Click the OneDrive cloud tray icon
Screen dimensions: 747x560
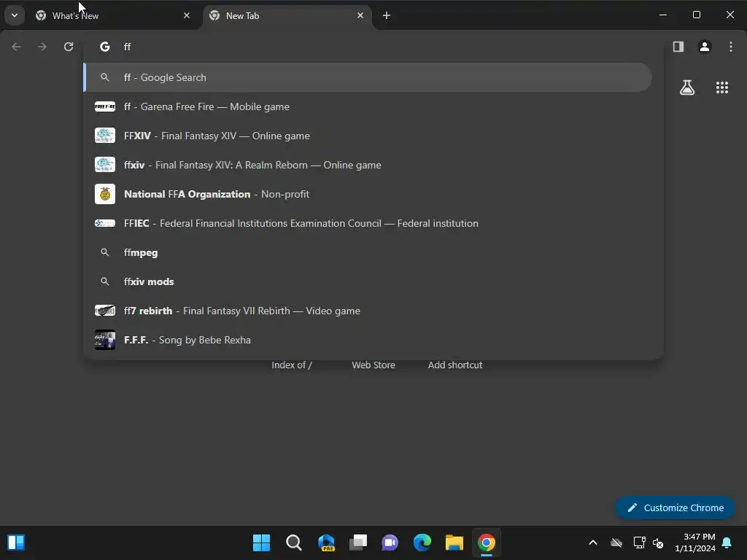(616, 542)
